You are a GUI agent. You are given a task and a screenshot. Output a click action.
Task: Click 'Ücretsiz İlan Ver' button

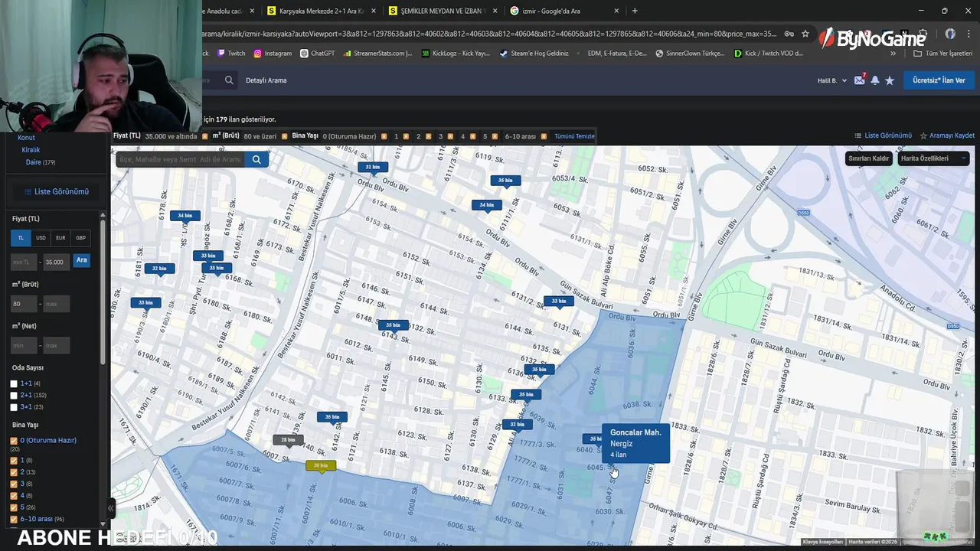(939, 80)
